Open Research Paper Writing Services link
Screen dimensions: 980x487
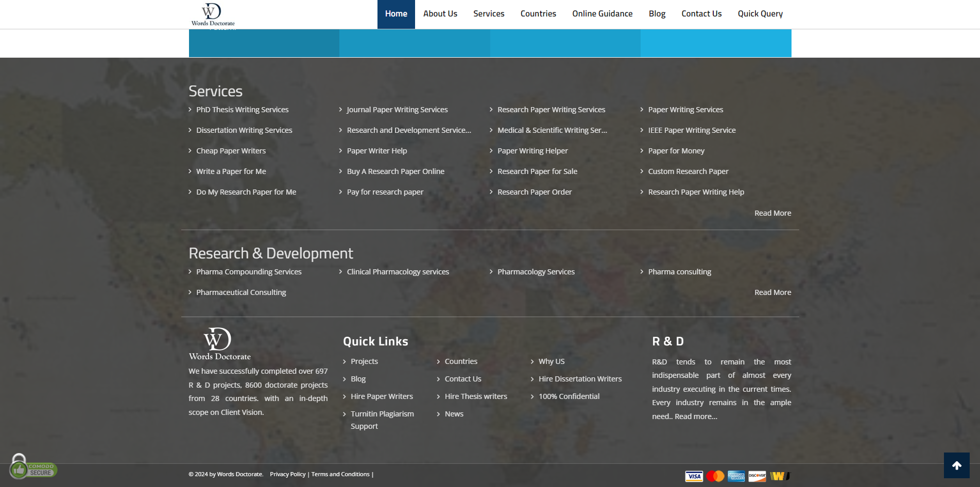(552, 110)
